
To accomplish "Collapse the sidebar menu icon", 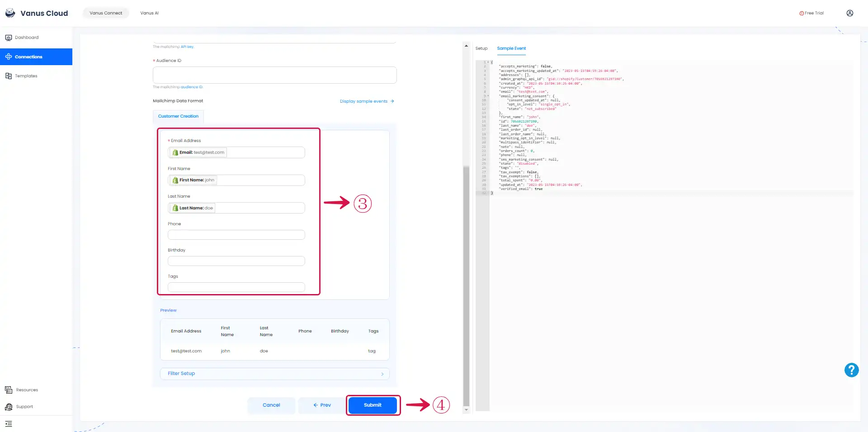I will [x=9, y=424].
